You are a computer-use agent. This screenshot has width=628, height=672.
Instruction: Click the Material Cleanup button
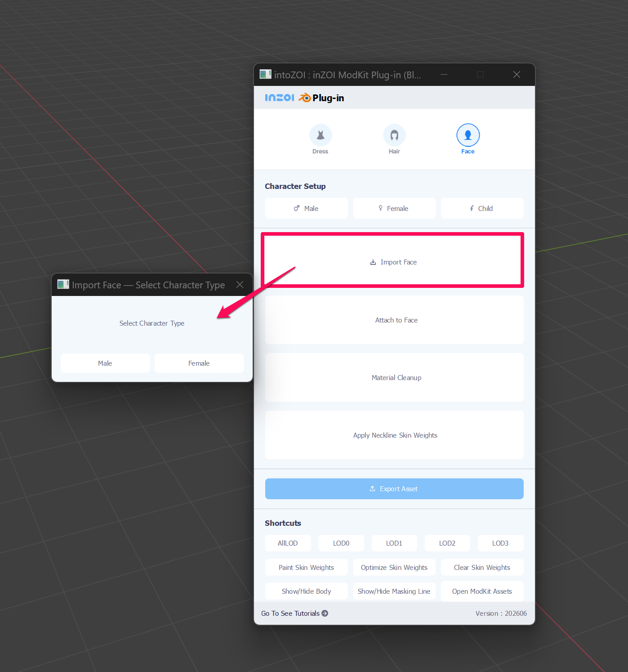tap(394, 377)
